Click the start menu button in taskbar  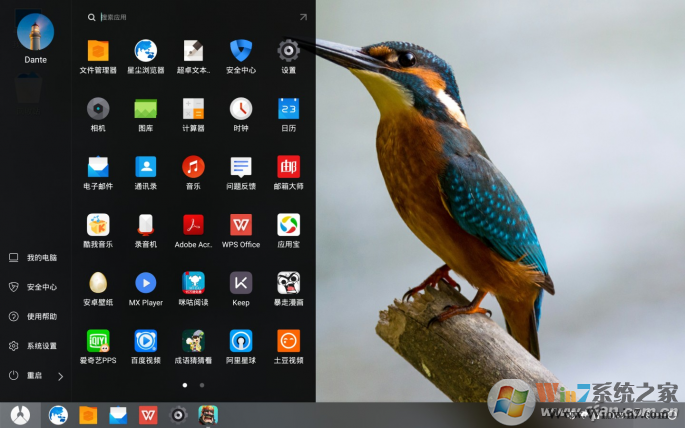coord(20,414)
